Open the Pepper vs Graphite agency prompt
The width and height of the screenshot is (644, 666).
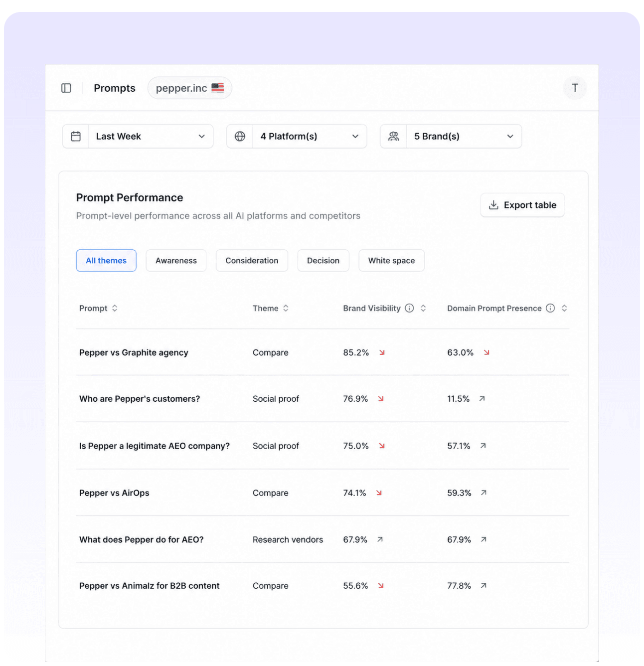click(x=134, y=352)
